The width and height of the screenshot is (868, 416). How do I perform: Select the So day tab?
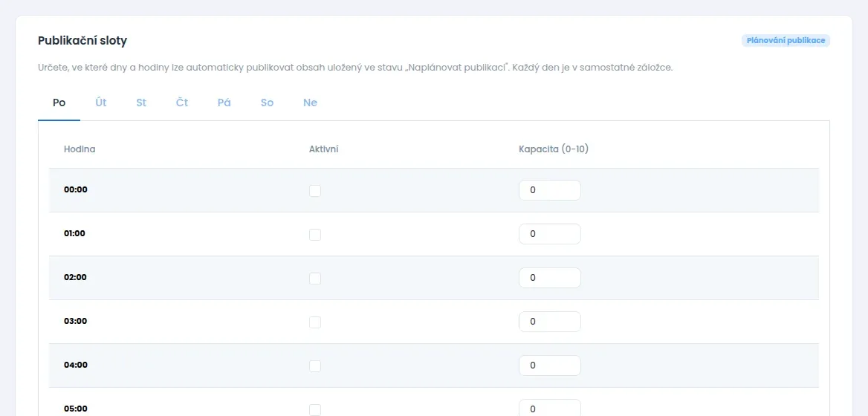[x=268, y=103]
